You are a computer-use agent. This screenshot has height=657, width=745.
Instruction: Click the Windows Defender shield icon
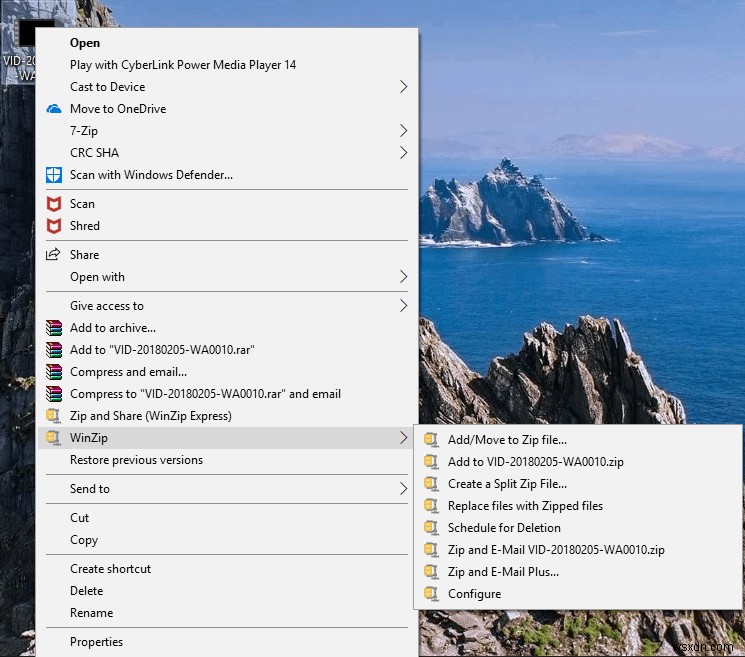[x=54, y=175]
